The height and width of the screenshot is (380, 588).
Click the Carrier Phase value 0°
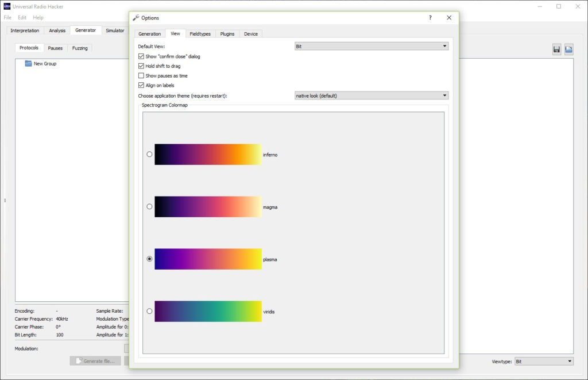[58, 327]
